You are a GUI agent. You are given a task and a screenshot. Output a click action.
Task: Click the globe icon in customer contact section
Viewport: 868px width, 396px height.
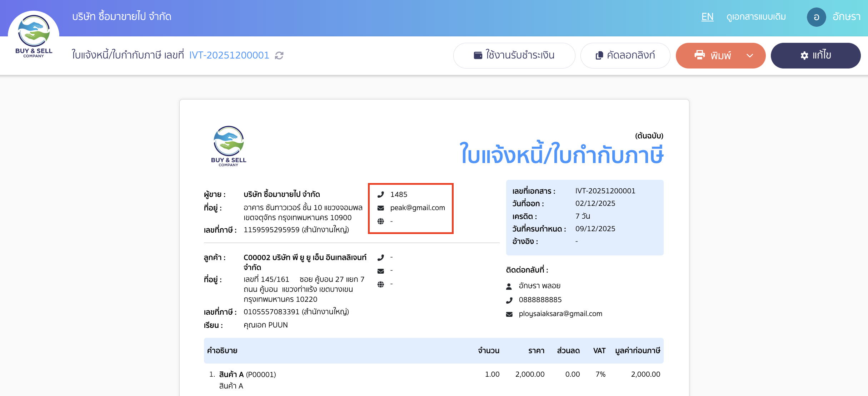click(x=381, y=284)
